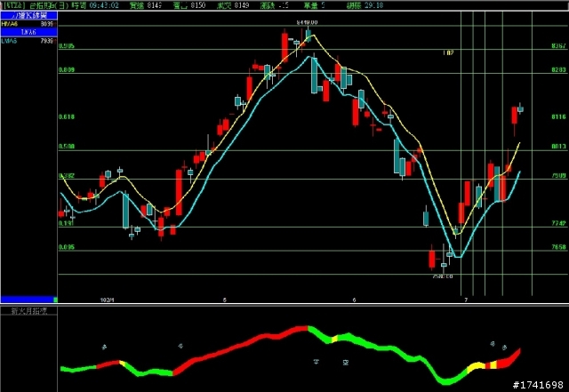569x392 pixels.
Task: Click the 7742 price axis label
Action: [x=558, y=224]
